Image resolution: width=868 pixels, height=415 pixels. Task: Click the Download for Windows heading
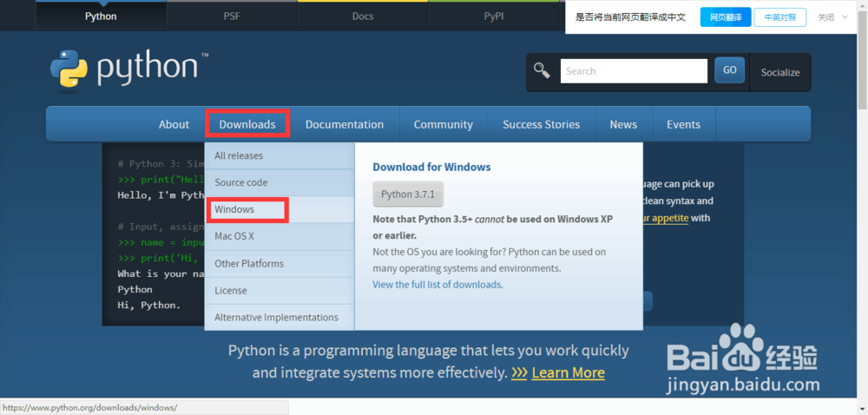click(431, 167)
